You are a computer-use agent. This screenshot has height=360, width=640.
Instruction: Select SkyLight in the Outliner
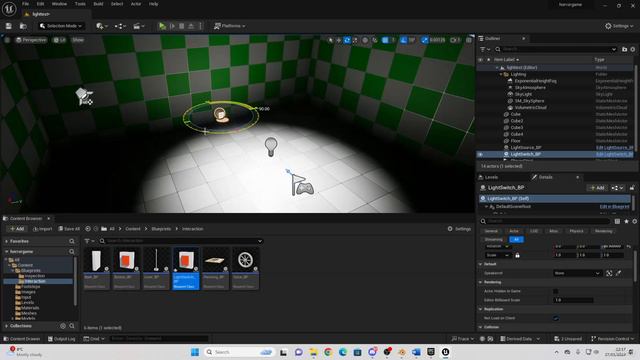pos(523,94)
